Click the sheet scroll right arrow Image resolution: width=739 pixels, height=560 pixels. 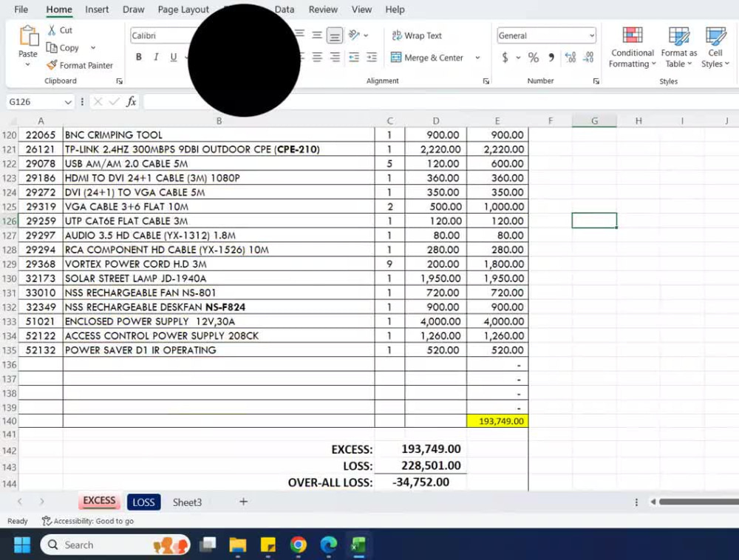41,502
